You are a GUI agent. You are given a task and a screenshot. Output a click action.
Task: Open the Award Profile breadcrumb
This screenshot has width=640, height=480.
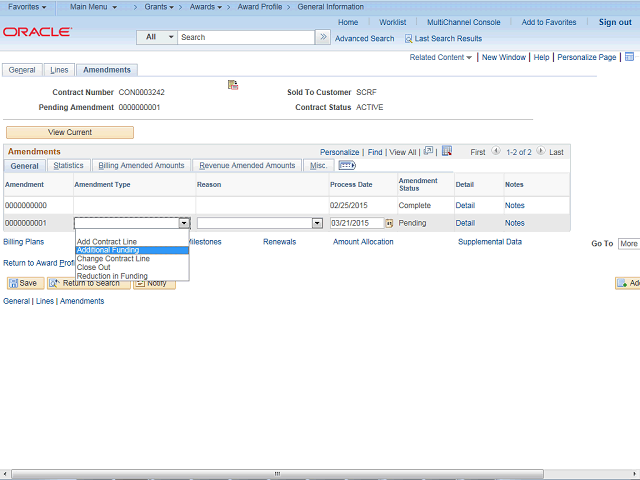click(260, 7)
